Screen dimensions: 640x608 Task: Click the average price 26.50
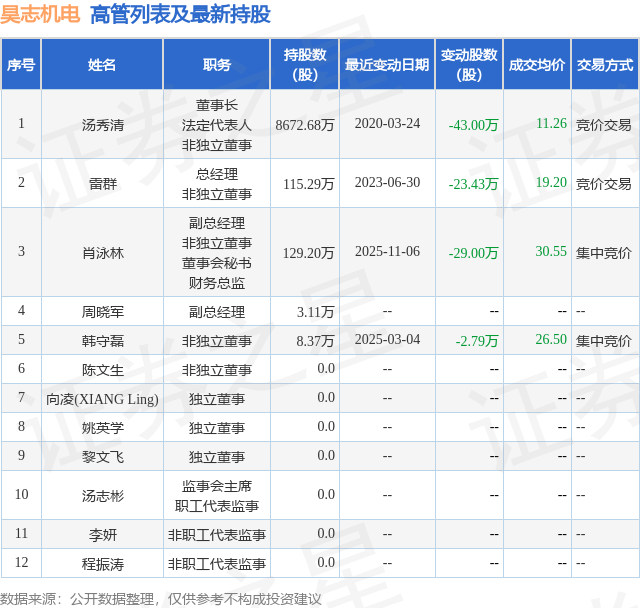[x=551, y=339]
